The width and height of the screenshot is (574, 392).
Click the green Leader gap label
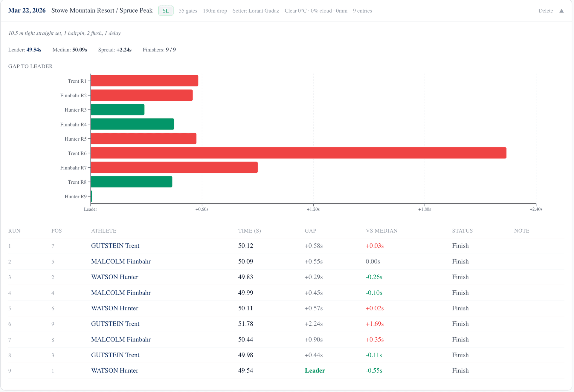pos(315,370)
